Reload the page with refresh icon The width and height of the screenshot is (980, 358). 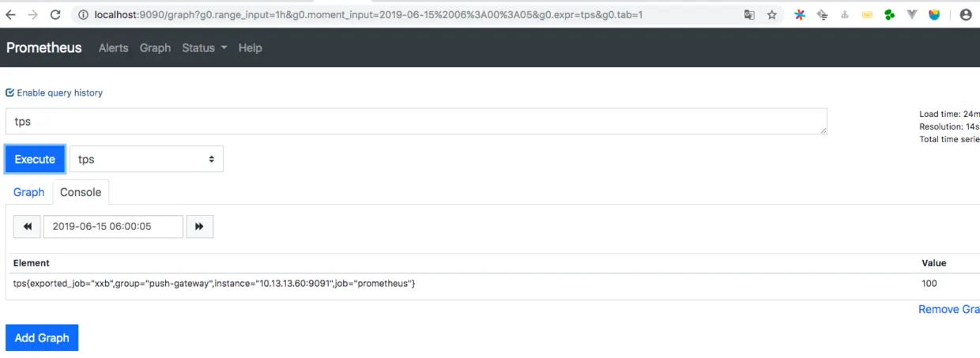click(x=55, y=15)
